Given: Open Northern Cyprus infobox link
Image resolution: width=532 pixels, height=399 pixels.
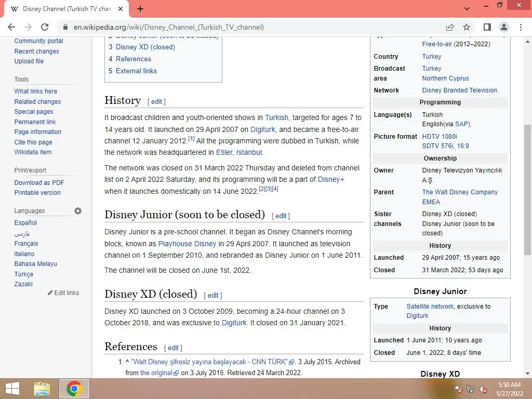Looking at the screenshot, I should click(445, 78).
